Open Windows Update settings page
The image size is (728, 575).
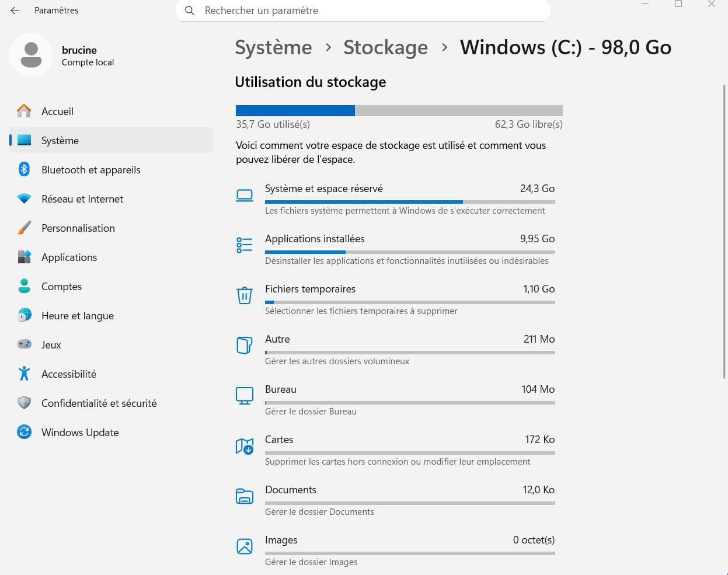[x=111, y=432]
